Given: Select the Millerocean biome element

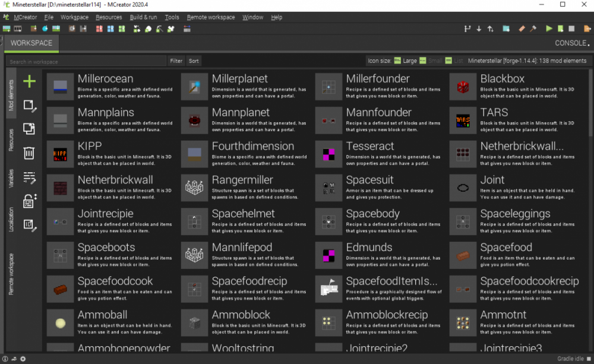Looking at the screenshot, I should (x=112, y=87).
